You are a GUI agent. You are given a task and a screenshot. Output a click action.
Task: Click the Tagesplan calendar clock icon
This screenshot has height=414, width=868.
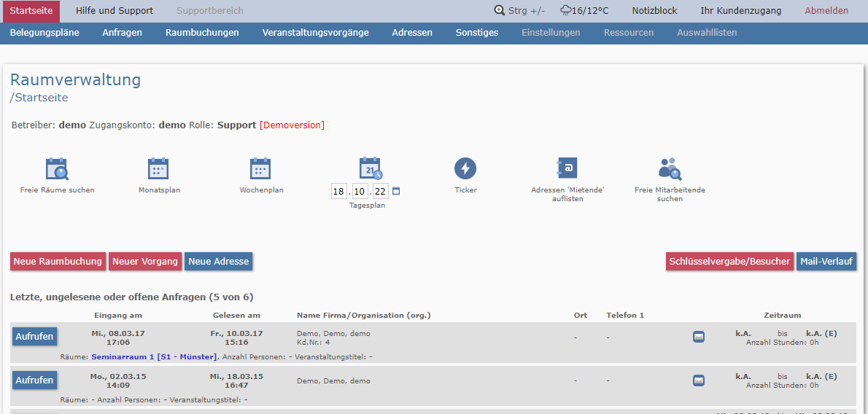pos(371,168)
